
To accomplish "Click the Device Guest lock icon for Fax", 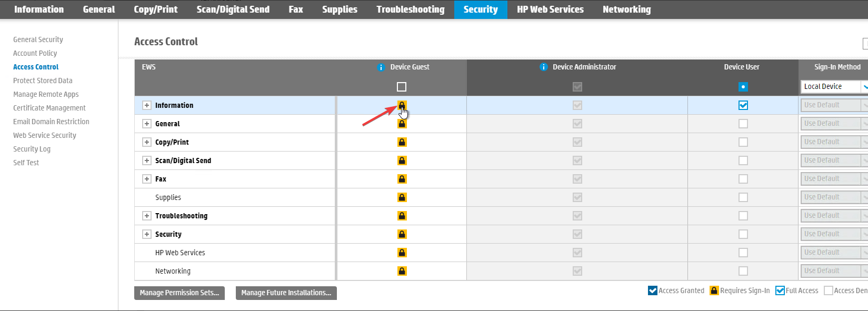I will click(402, 179).
